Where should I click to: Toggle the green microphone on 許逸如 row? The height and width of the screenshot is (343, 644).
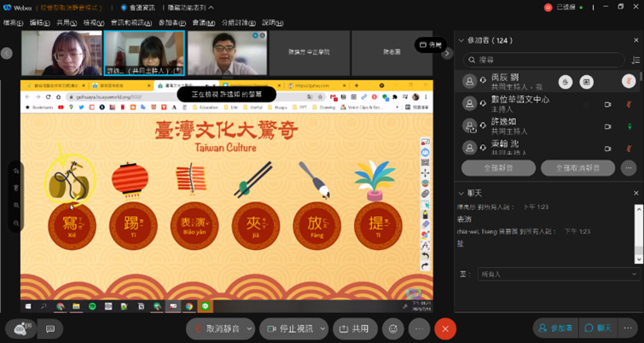pyautogui.click(x=629, y=126)
